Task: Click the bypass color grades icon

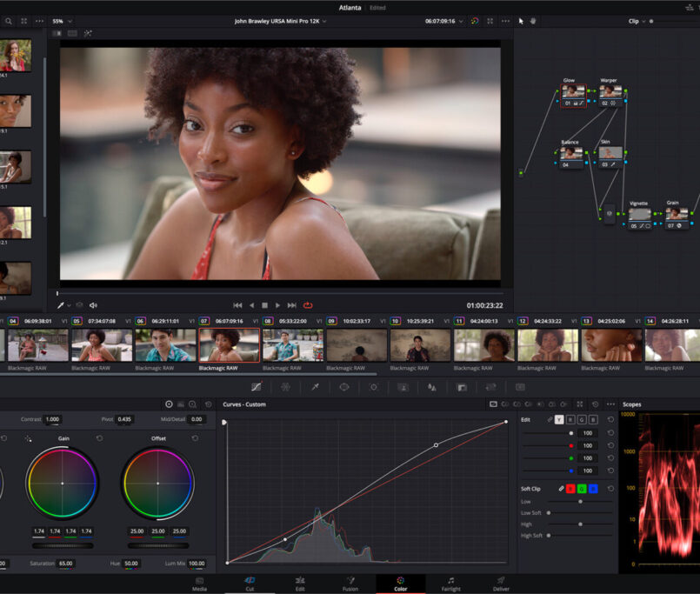Action: coord(475,21)
